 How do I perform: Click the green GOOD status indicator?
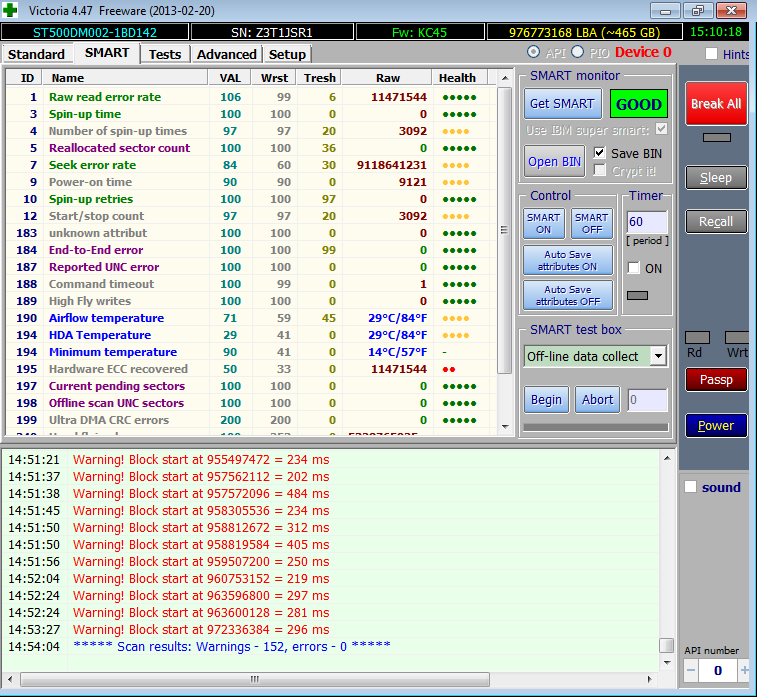(x=639, y=104)
